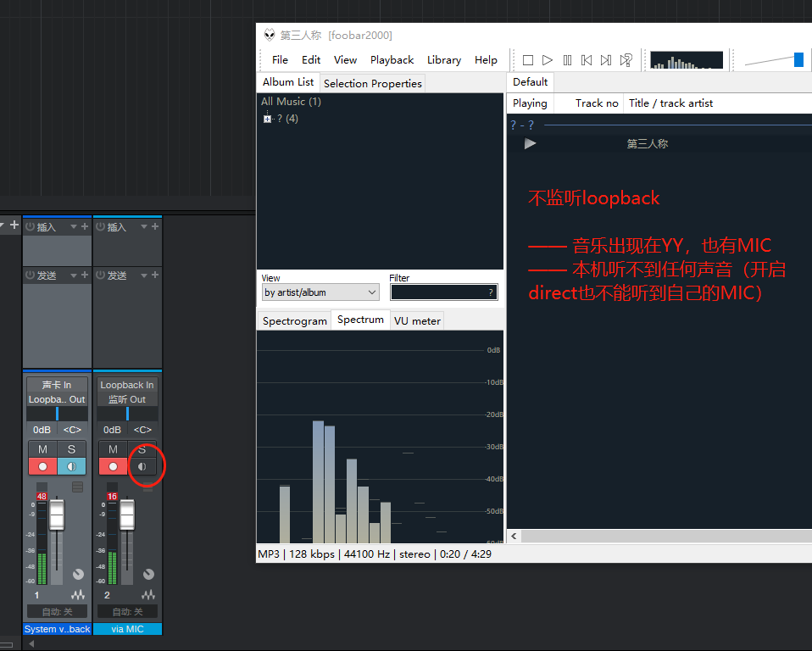
Task: Click the Pause icon in playback toolbar
Action: click(x=567, y=60)
